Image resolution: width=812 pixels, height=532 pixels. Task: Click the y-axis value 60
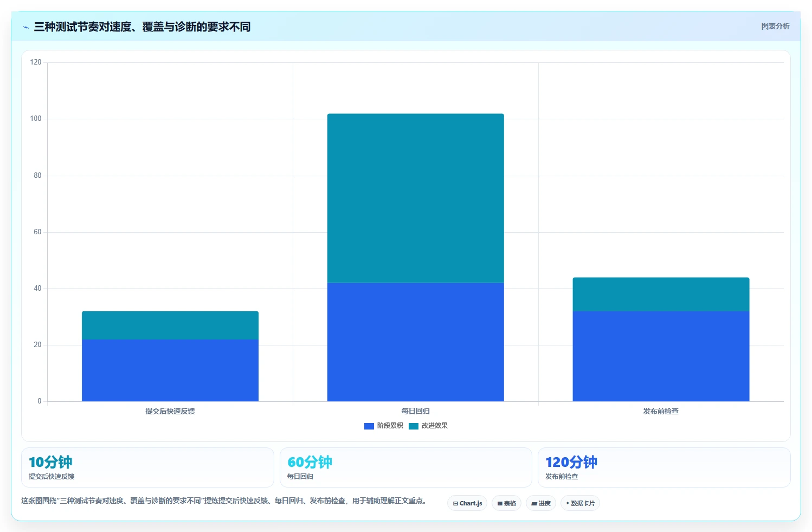(x=37, y=232)
